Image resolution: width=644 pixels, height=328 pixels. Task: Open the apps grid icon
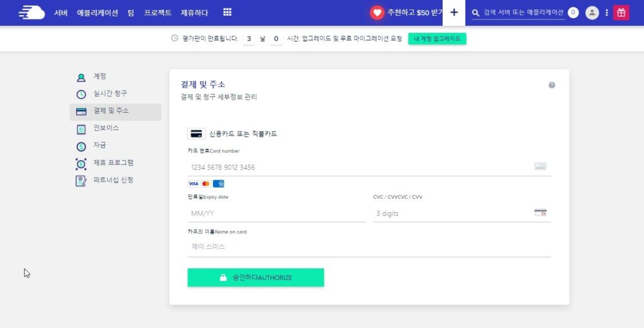[227, 13]
